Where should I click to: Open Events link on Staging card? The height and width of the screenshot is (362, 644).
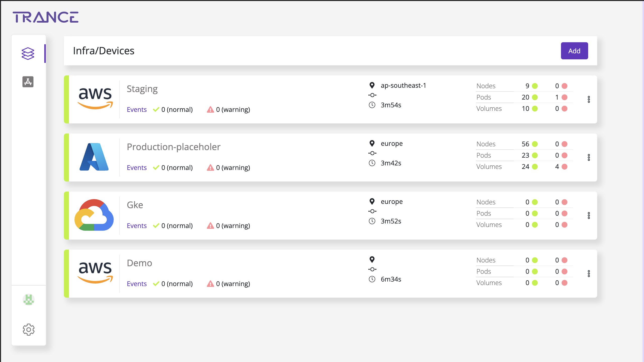pos(137,110)
